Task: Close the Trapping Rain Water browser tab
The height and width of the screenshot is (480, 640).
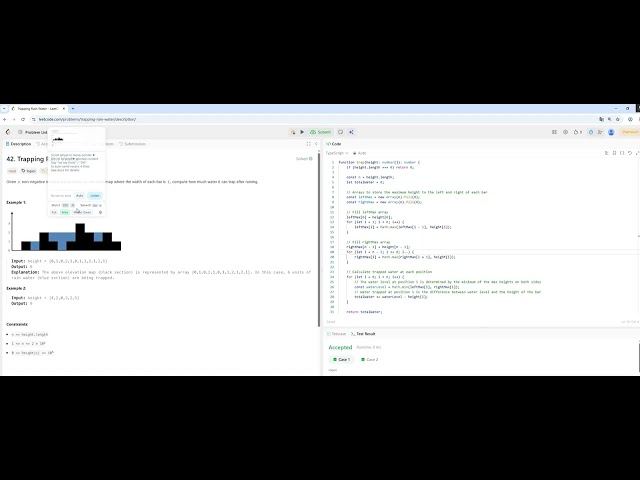Action: point(64,109)
